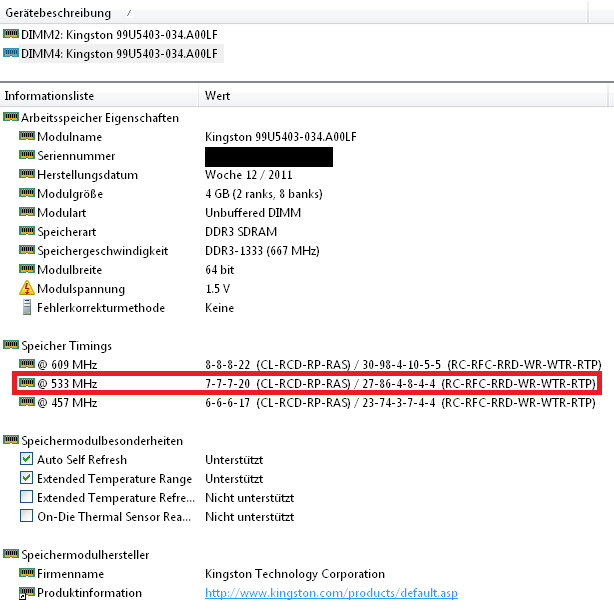Click the Speichermodulhersteller section icon
614x612 pixels.
[11, 554]
